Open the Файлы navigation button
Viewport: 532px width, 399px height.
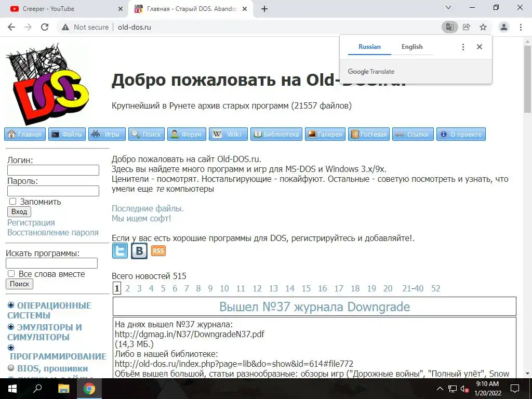click(67, 134)
